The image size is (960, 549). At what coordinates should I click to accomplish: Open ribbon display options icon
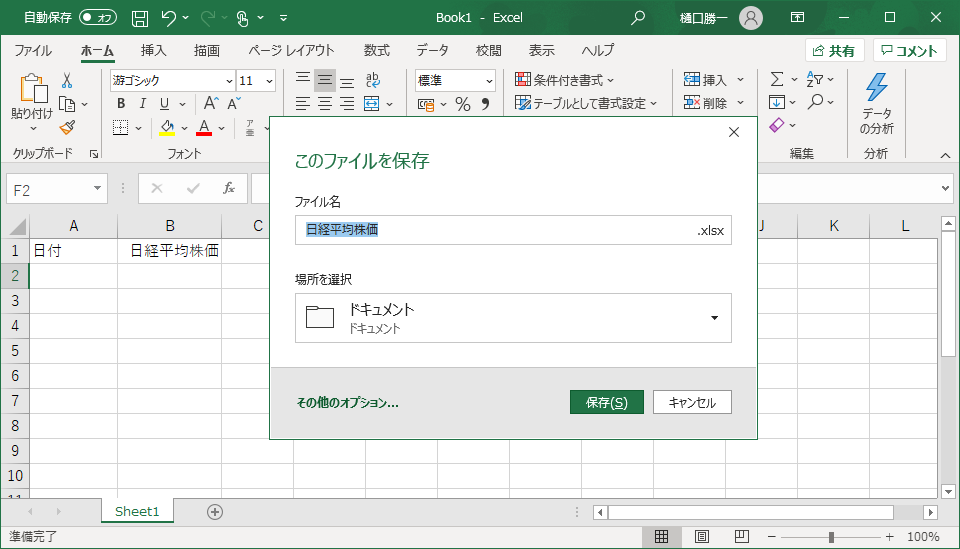(x=797, y=18)
